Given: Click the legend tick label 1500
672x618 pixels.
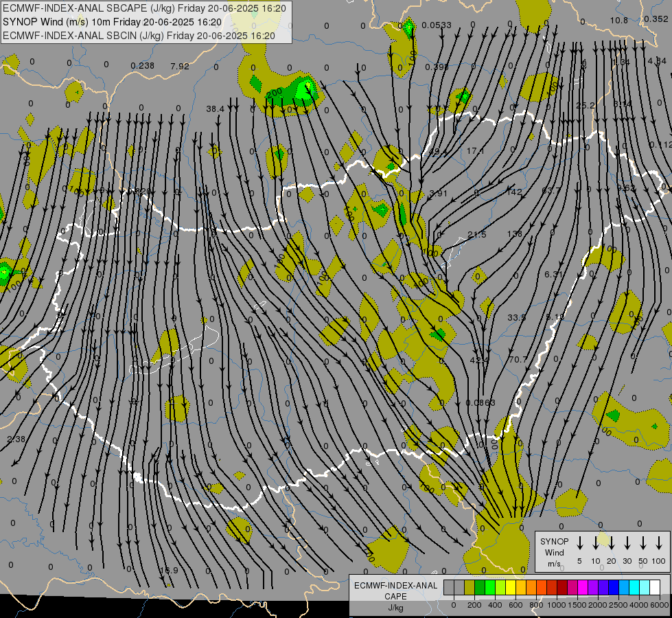Looking at the screenshot, I should point(577,605).
